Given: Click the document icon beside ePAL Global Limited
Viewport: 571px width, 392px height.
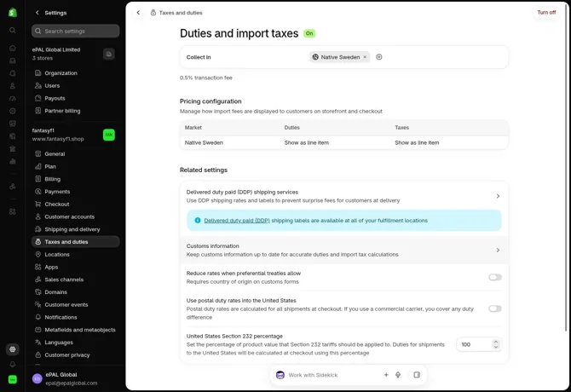Looking at the screenshot, I should (x=108, y=55).
